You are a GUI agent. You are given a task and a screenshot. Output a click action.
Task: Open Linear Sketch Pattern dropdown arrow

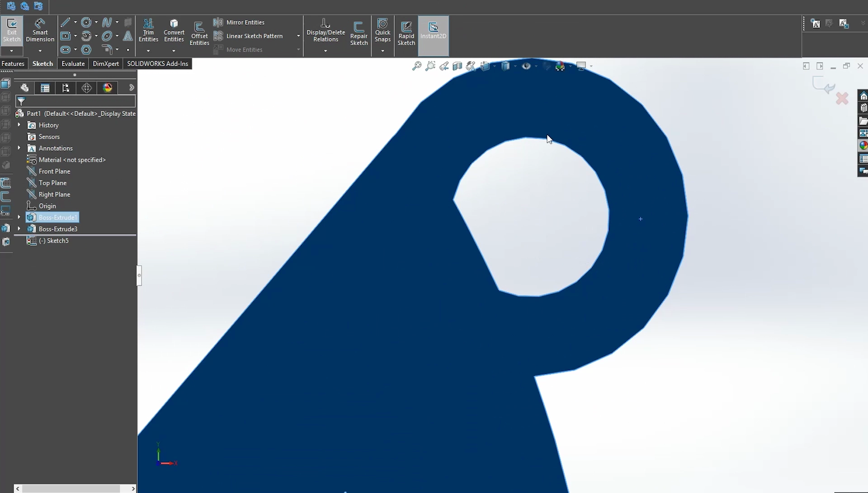coord(298,36)
